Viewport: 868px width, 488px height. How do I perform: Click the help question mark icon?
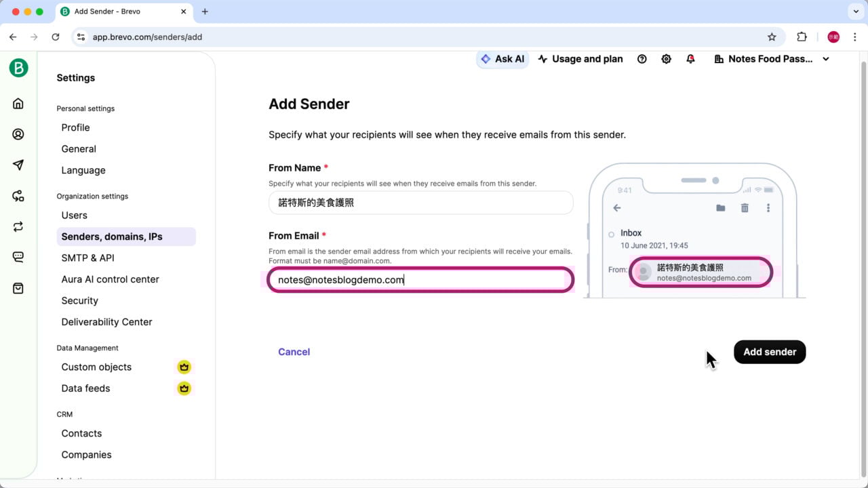click(642, 59)
